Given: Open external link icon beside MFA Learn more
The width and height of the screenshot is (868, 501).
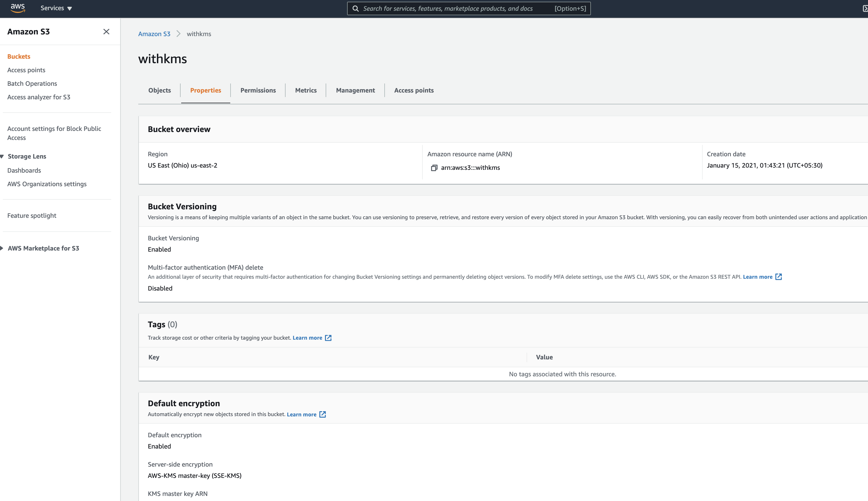Looking at the screenshot, I should click(x=779, y=277).
